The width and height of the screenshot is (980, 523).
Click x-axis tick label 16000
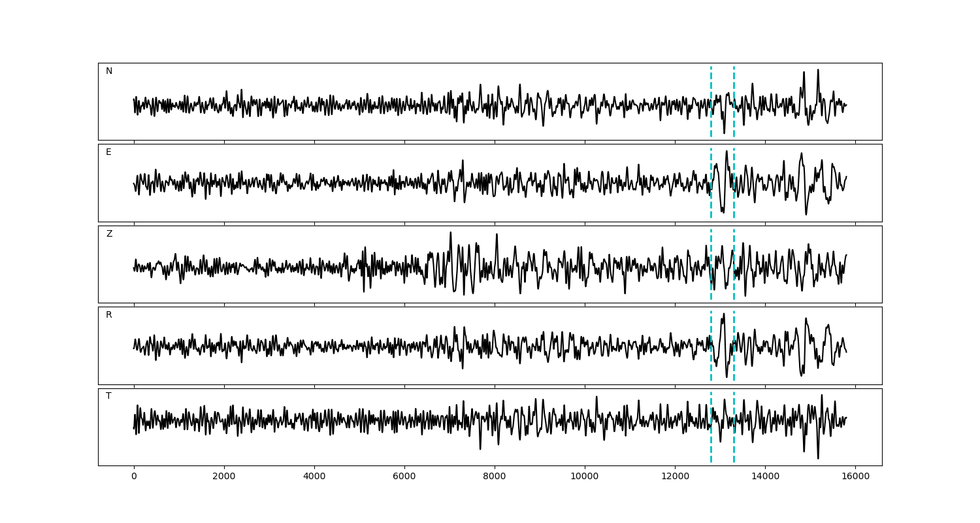coord(855,477)
